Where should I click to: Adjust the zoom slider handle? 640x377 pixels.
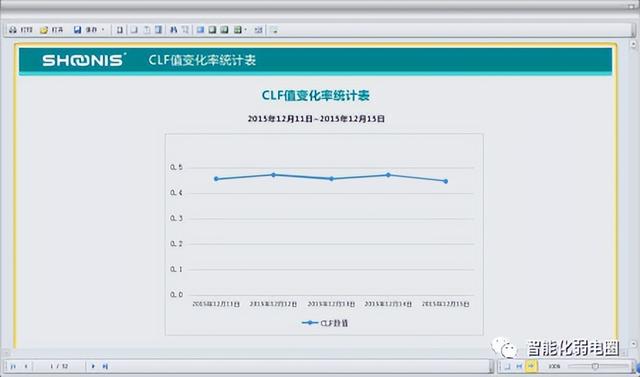click(595, 366)
